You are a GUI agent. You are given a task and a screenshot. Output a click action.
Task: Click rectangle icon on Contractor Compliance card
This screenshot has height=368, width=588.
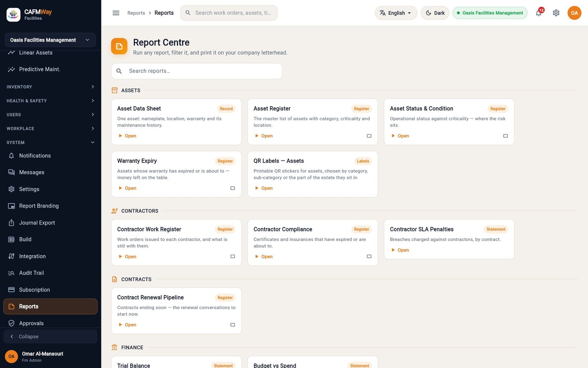coord(369,256)
